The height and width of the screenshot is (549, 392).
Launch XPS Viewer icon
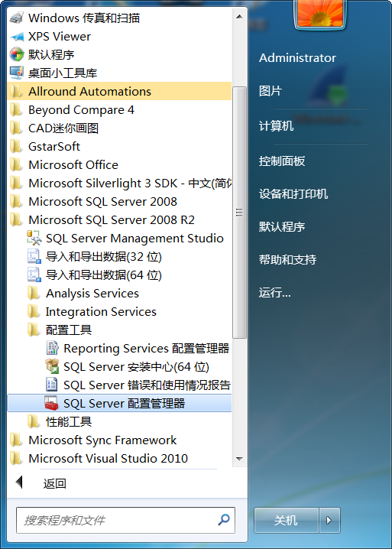(x=16, y=37)
